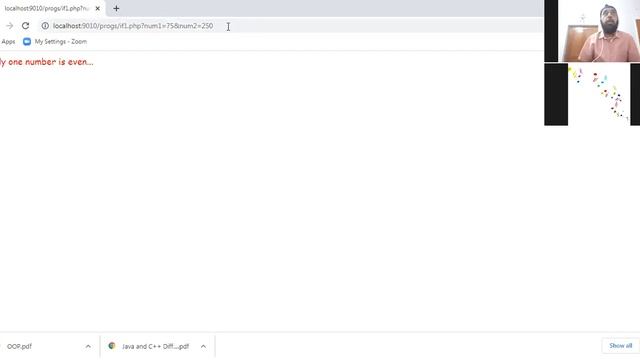View site information icon in address bar
640x360 pixels.
pos(45,26)
